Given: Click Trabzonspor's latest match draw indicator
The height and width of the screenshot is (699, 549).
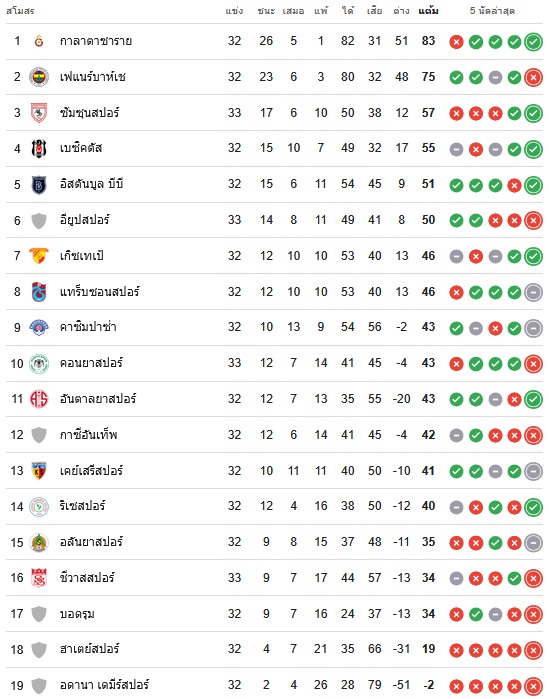Looking at the screenshot, I should click(533, 292).
